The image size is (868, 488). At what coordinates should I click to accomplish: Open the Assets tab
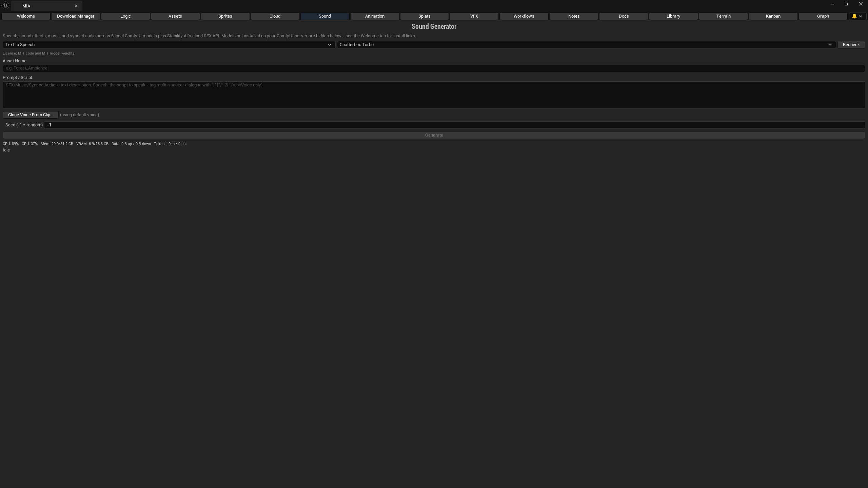175,16
